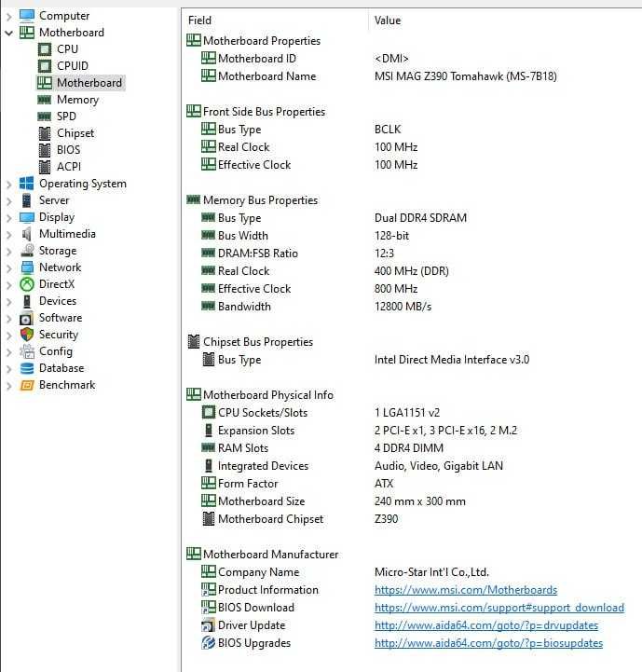Click the SPD memory icon
This screenshot has height=672, width=642.
pos(44,117)
